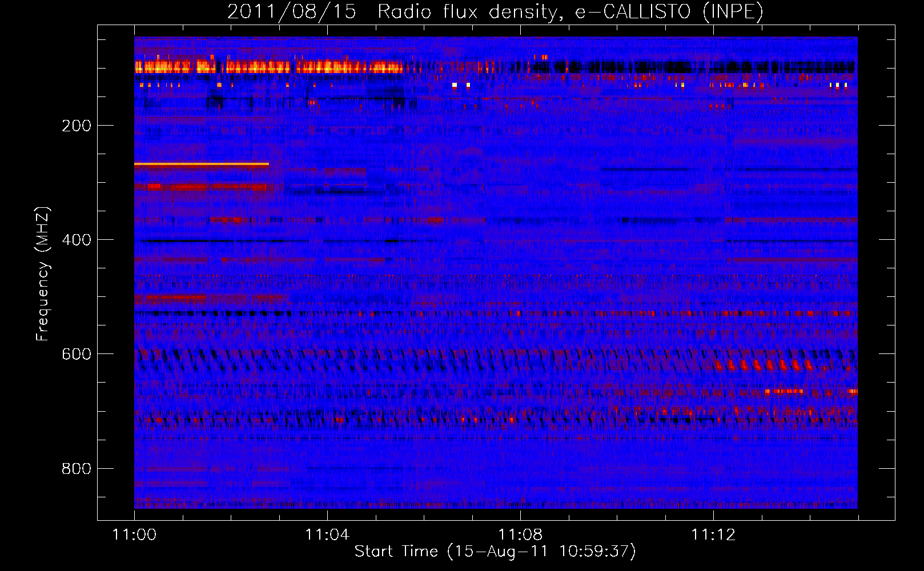Click the 'Frequency (MHZ)' axis label

[42, 274]
